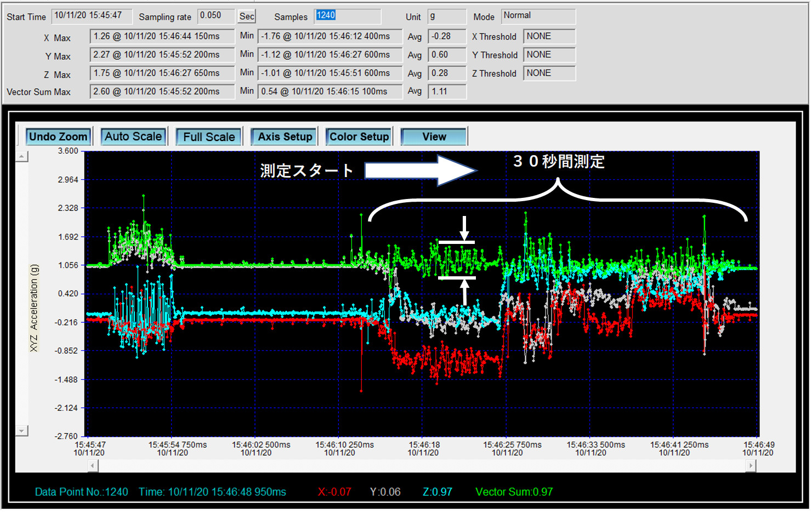Click the cyan Z:0.97 readout
The image size is (812, 512).
[438, 492]
